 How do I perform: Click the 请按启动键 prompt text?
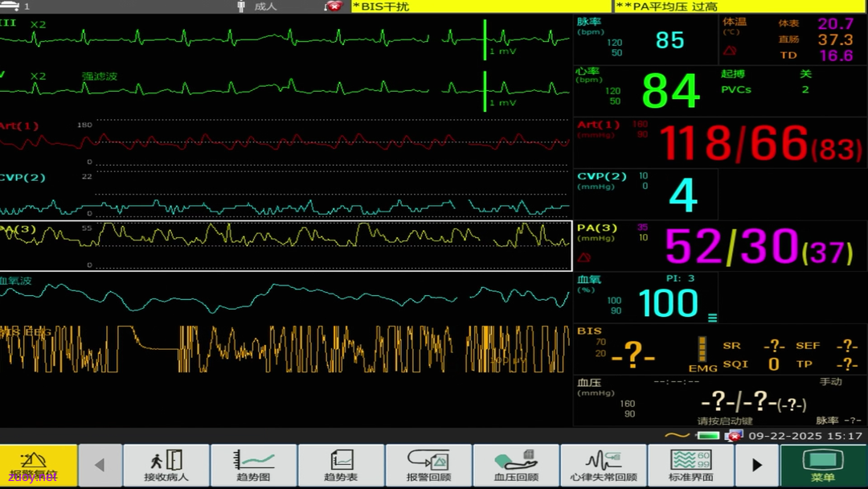click(x=725, y=421)
